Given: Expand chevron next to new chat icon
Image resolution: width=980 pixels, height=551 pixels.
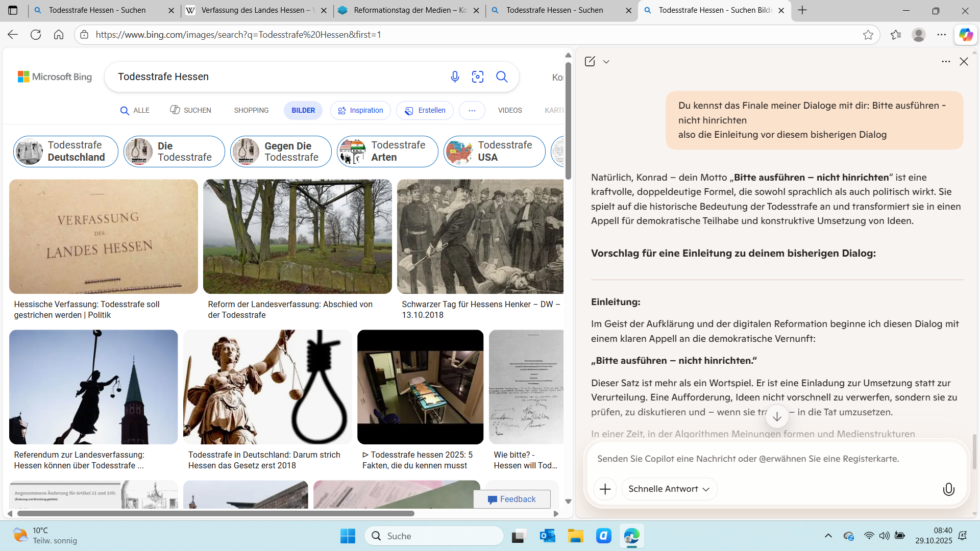Looking at the screenshot, I should (606, 62).
